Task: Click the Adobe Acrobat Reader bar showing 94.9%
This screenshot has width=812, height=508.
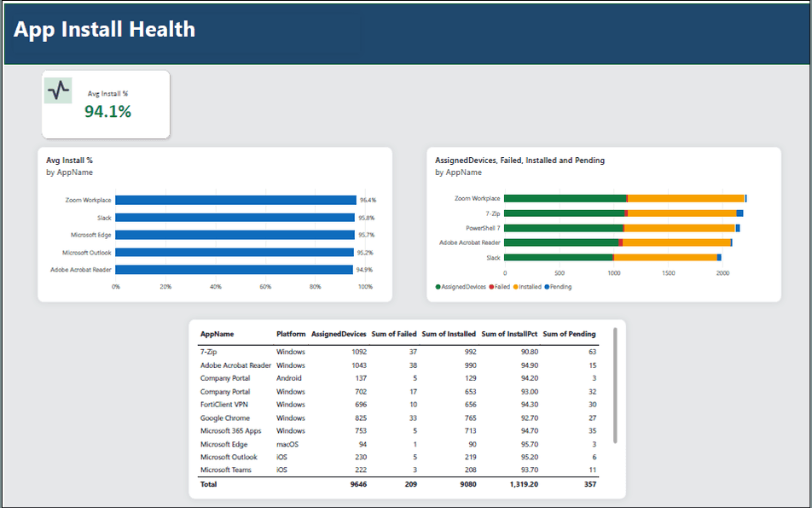Action: pyautogui.click(x=234, y=270)
